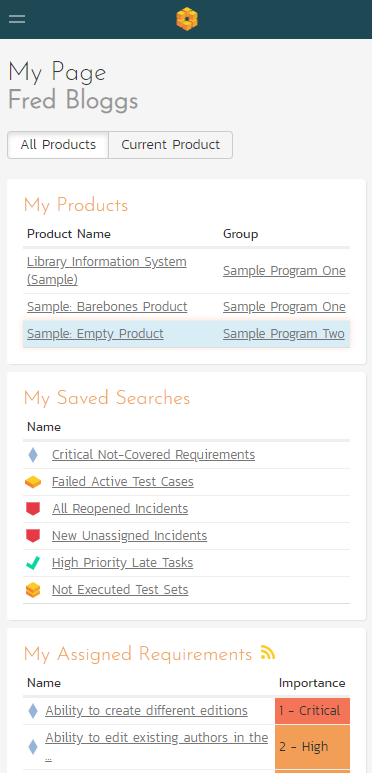The image size is (372, 773).
Task: Click the 1 - Critical importance cell
Action: [x=312, y=711]
